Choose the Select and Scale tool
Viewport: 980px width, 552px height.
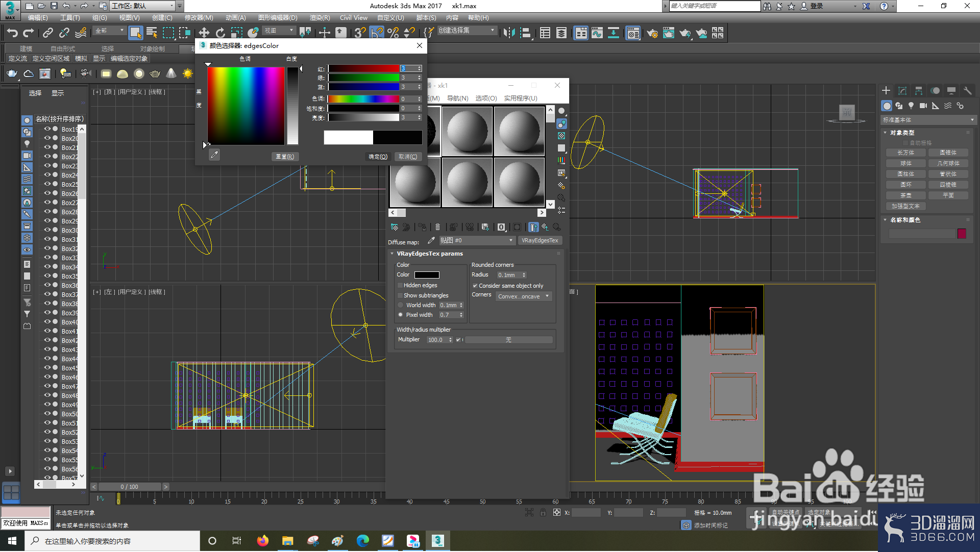236,33
